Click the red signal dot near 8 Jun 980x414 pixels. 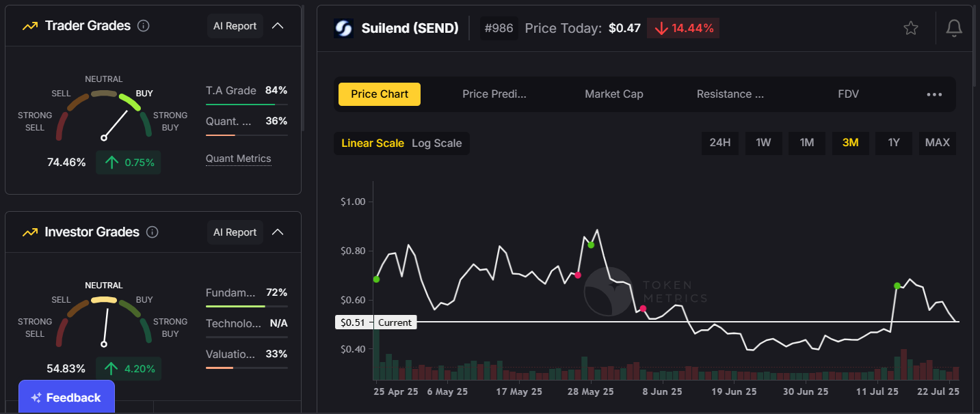coord(643,309)
